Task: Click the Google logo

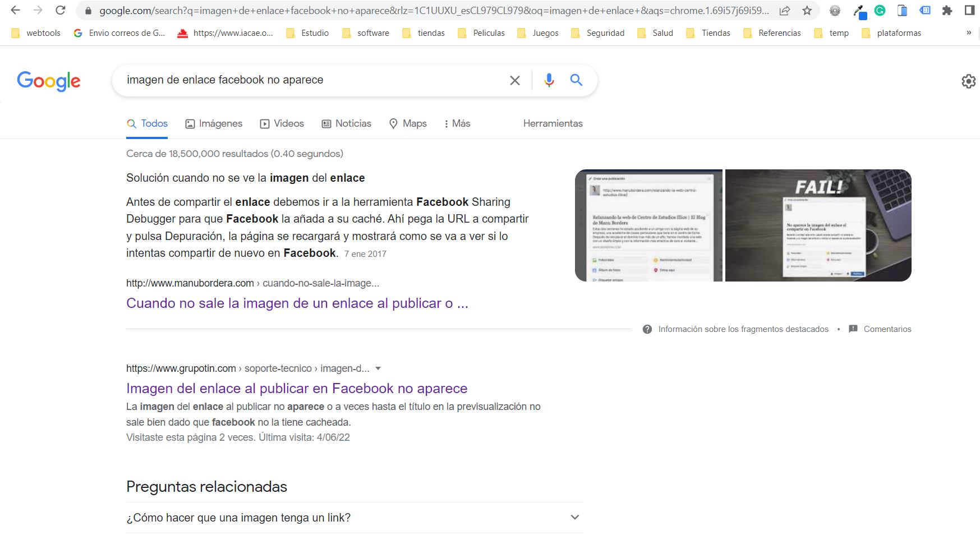Action: click(49, 81)
